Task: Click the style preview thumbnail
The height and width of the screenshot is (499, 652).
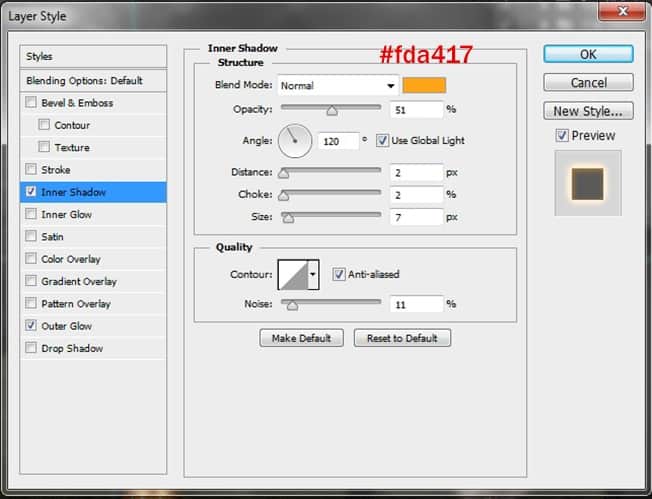Action: coord(588,183)
